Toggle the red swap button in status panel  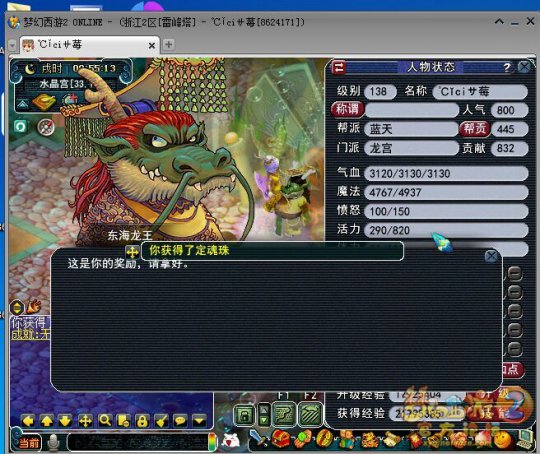[x=339, y=68]
